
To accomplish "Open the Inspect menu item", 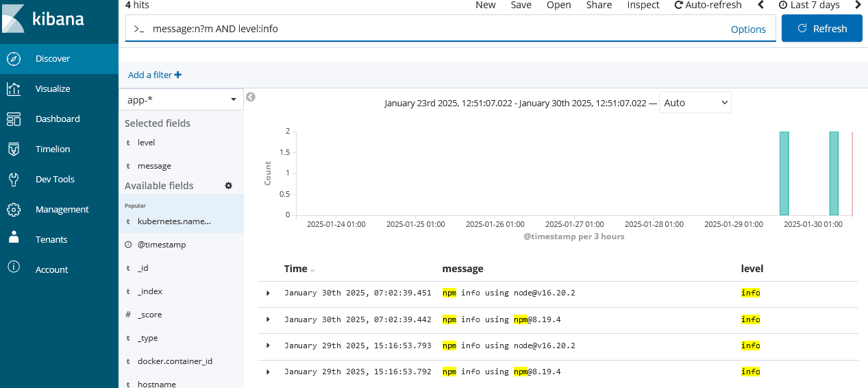I will (x=643, y=5).
